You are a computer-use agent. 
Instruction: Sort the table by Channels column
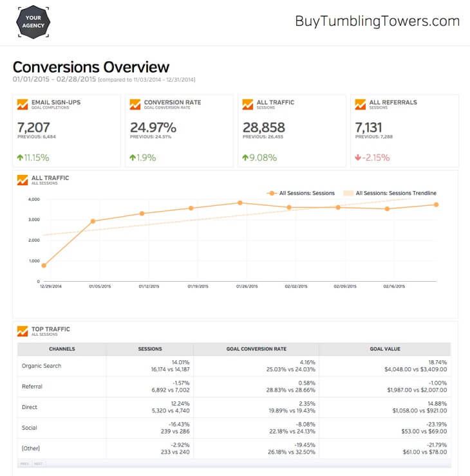pyautogui.click(x=62, y=349)
